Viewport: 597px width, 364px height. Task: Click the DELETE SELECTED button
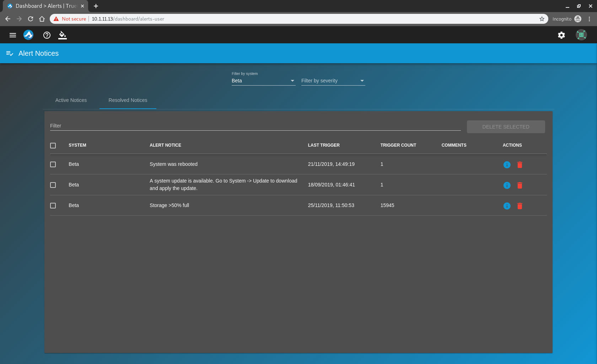tap(506, 127)
